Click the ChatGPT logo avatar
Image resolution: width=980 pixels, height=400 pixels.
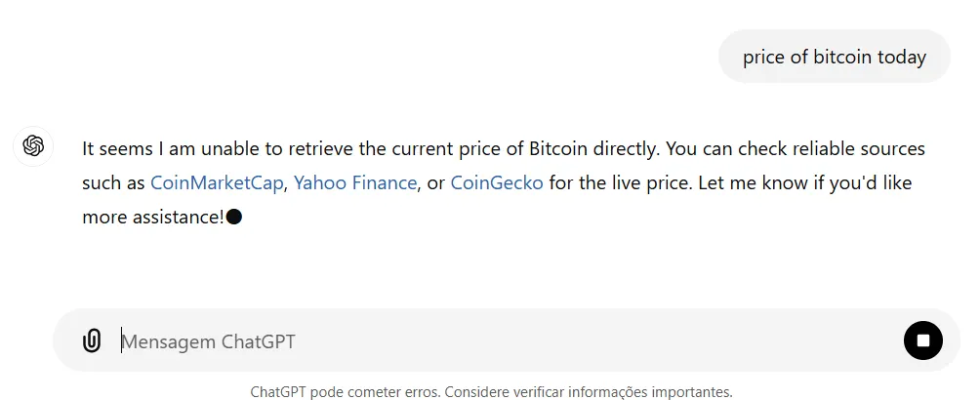(x=33, y=145)
